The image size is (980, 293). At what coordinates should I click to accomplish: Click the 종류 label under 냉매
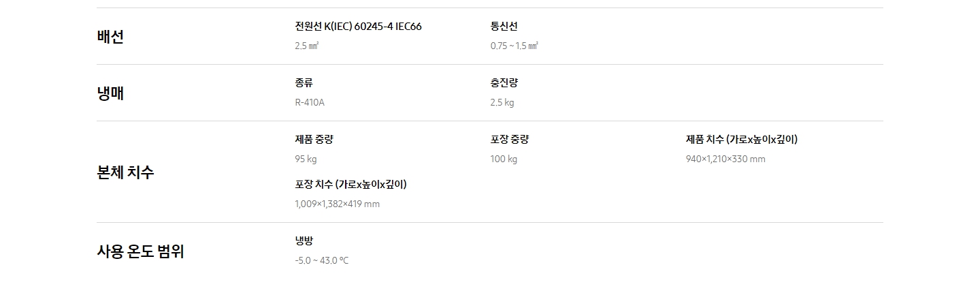coord(304,83)
